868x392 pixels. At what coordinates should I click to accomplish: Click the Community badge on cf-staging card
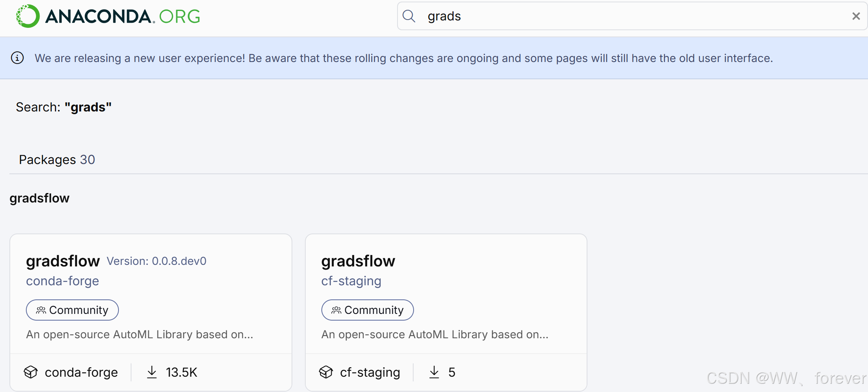367,310
